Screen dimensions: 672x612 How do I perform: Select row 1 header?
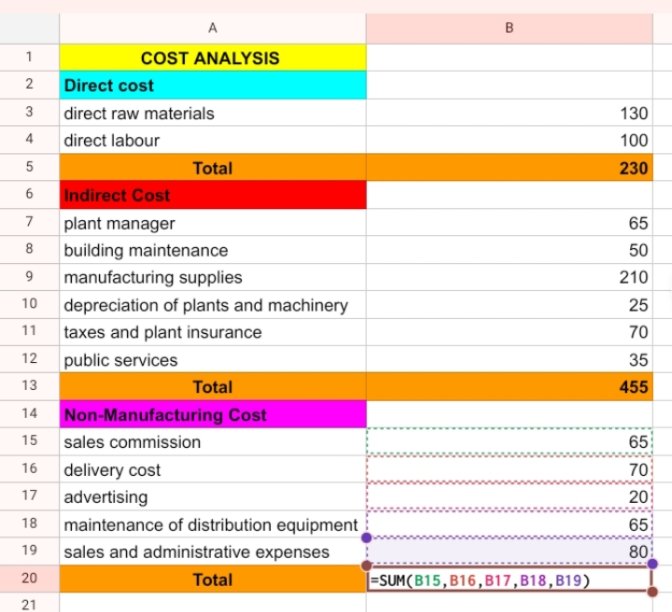pos(29,57)
